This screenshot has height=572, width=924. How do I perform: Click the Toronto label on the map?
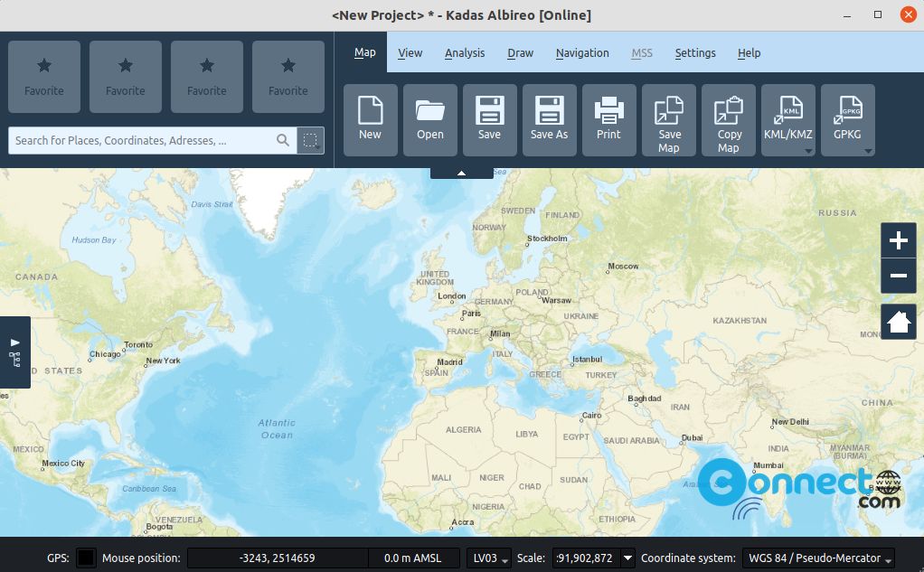coord(138,344)
